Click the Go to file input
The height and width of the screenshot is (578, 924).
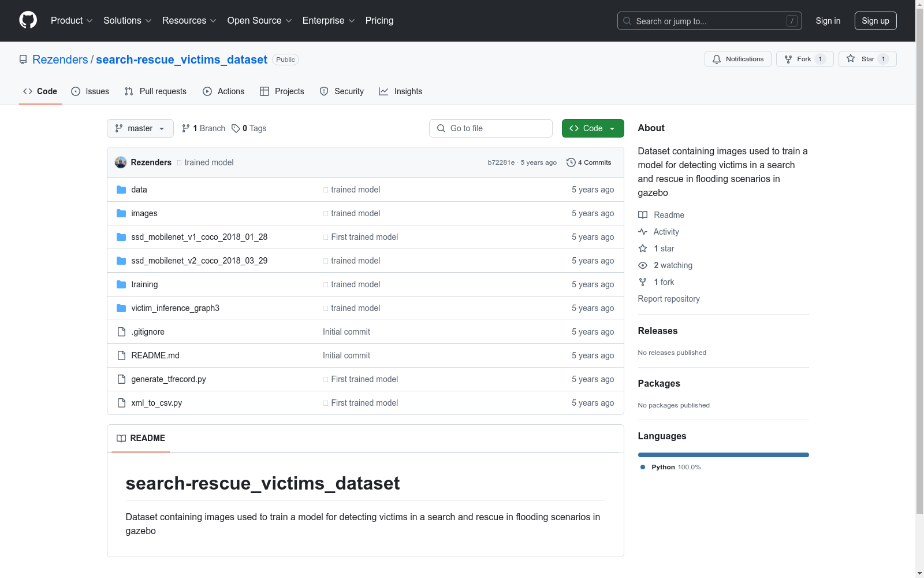(x=491, y=128)
